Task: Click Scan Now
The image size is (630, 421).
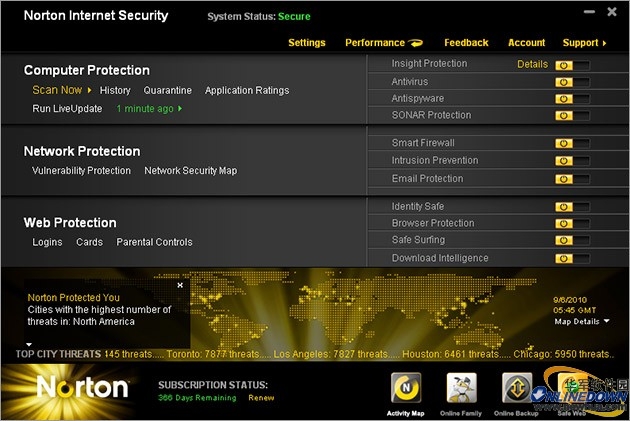Action: click(57, 90)
